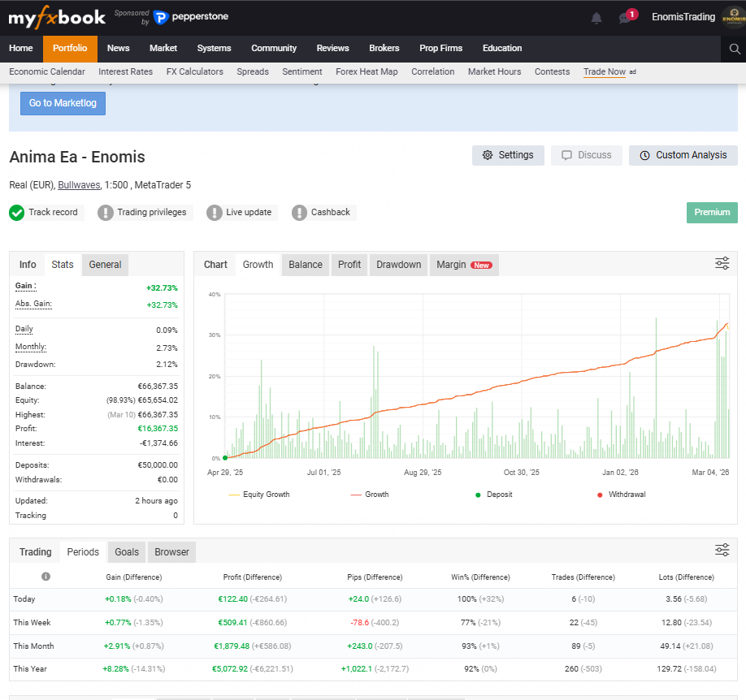Toggle Withdrawal red legend marker

click(622, 495)
